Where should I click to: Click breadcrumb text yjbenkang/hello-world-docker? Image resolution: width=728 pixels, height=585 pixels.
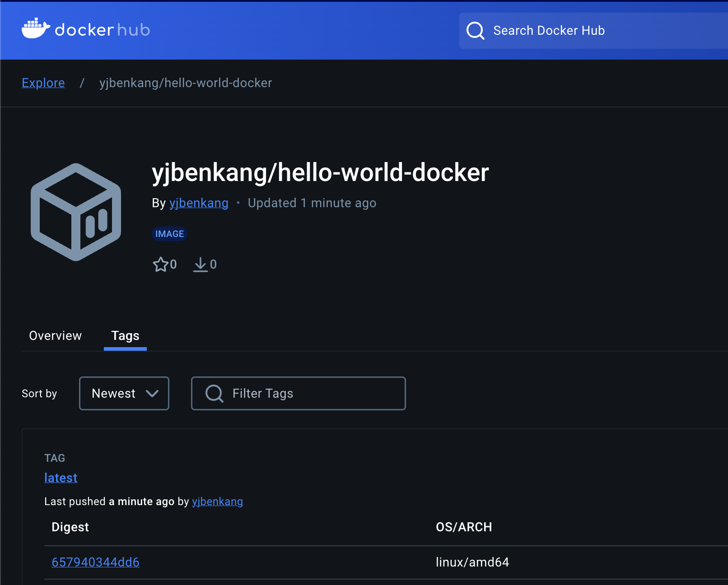pos(186,83)
